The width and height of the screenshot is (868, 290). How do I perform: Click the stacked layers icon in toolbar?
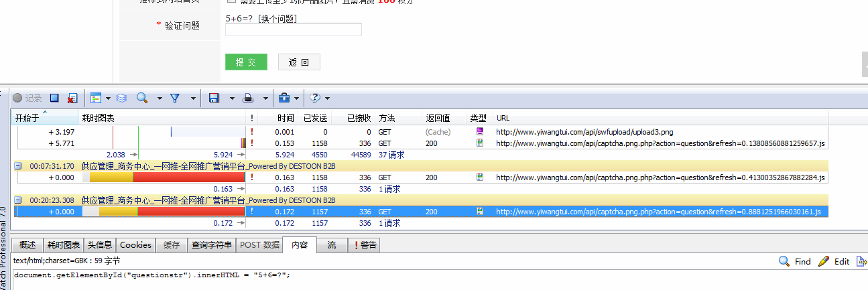coord(121,98)
